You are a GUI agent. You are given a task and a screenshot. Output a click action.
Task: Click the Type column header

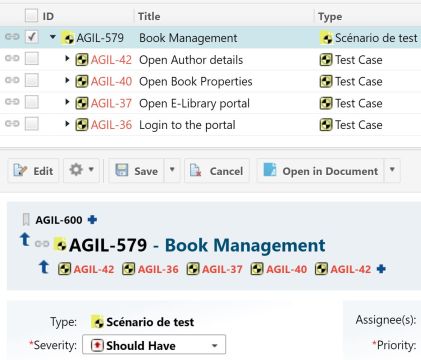[x=330, y=16]
